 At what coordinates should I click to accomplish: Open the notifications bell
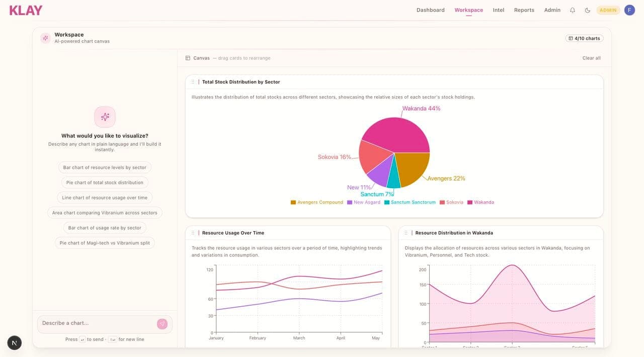[573, 10]
